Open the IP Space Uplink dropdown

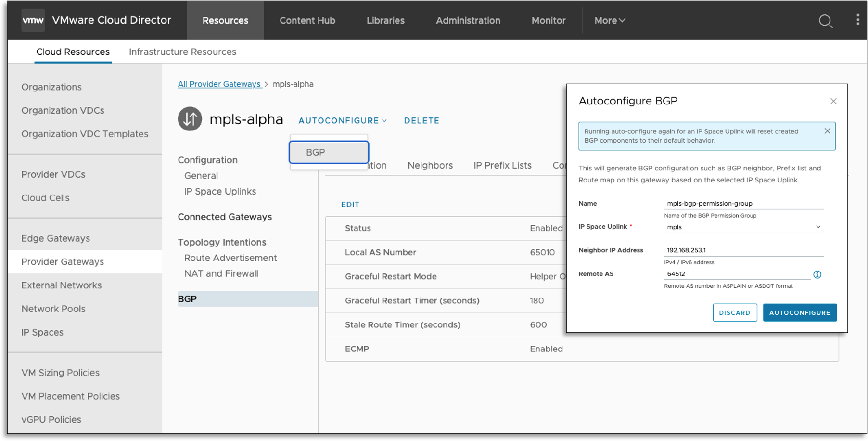[x=743, y=227]
